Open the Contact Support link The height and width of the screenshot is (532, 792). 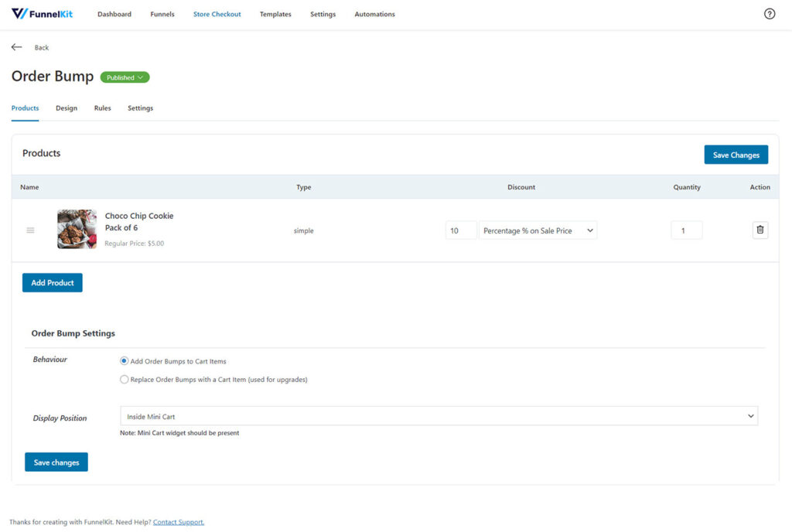[x=179, y=522]
